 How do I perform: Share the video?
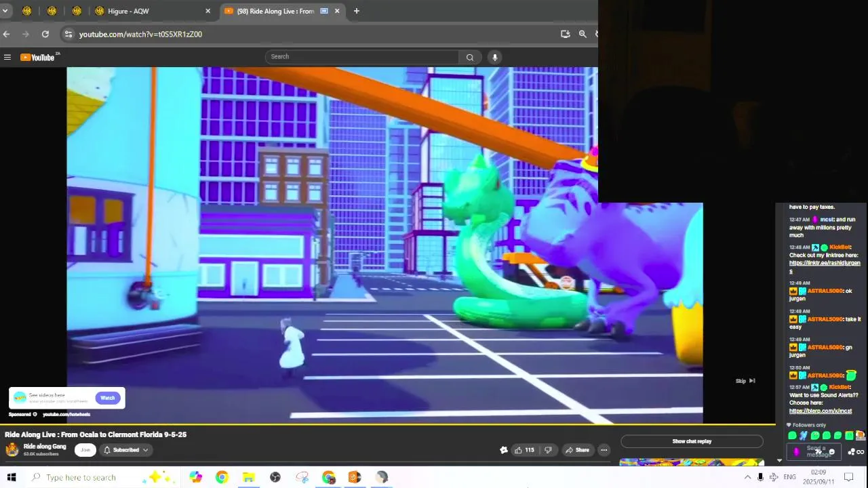(x=578, y=450)
